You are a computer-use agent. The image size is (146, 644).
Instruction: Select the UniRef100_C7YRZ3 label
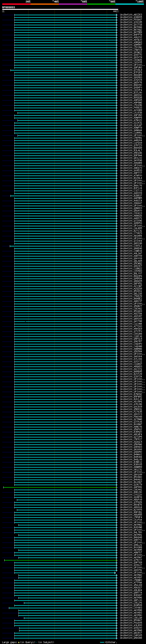[x=131, y=233]
